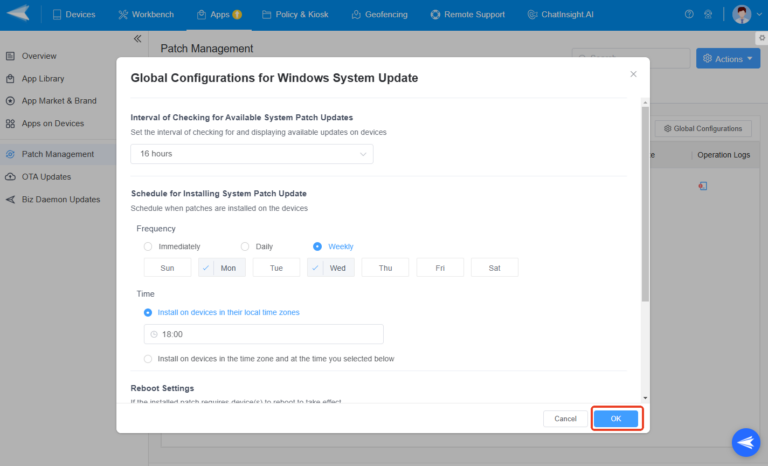Open the Workbench tab
The image size is (768, 466).
(146, 15)
